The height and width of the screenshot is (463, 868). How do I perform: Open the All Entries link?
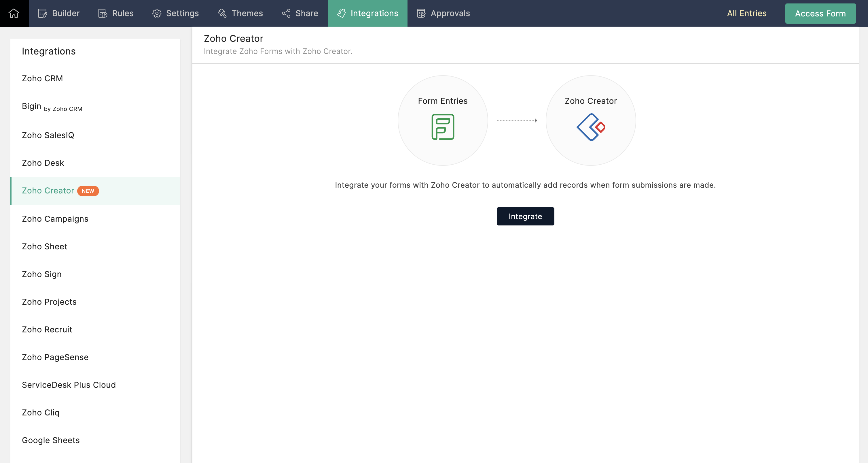tap(747, 13)
